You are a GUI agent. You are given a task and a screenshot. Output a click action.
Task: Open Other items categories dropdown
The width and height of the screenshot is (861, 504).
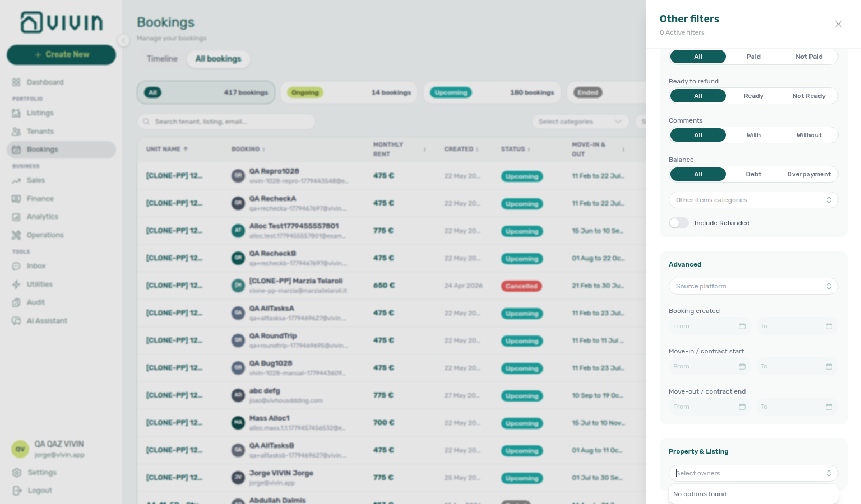[753, 200]
